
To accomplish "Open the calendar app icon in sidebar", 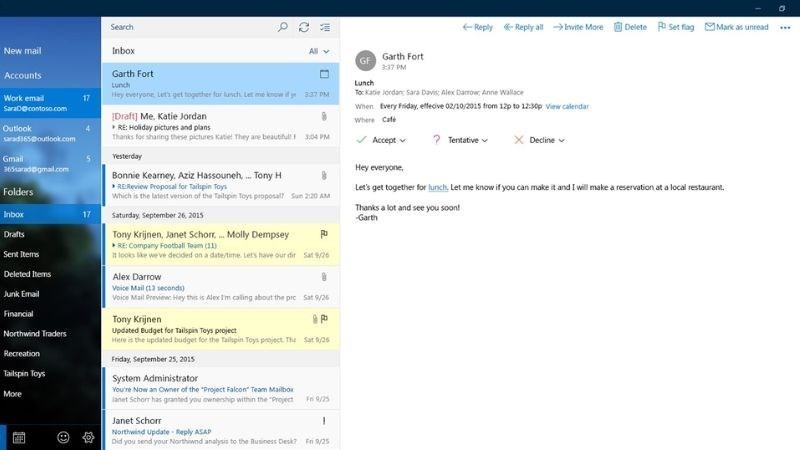I will point(19,437).
